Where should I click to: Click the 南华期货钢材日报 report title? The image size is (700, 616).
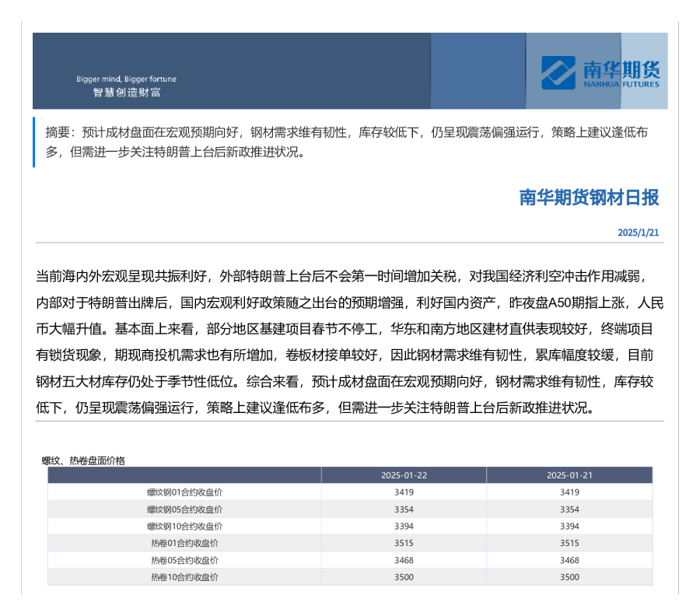point(589,198)
